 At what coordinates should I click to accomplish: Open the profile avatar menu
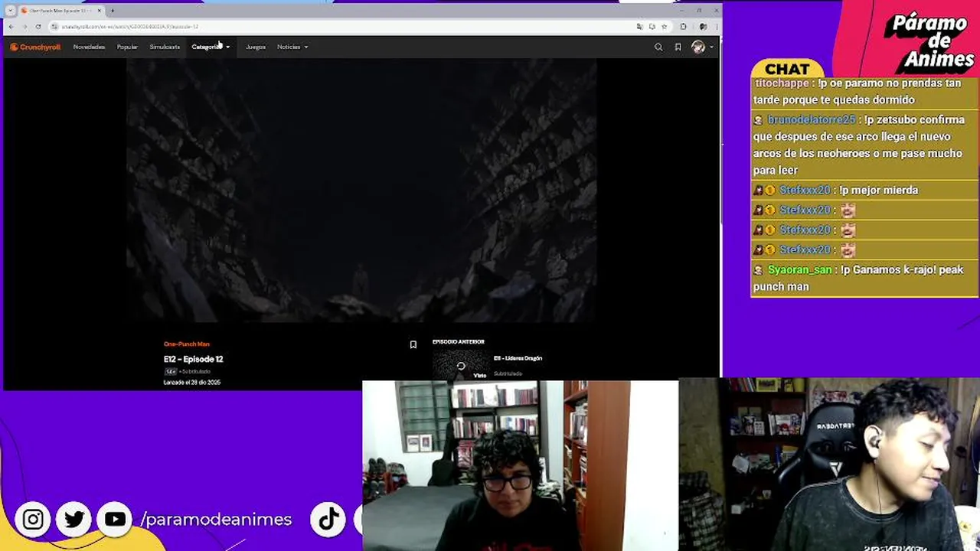[697, 47]
